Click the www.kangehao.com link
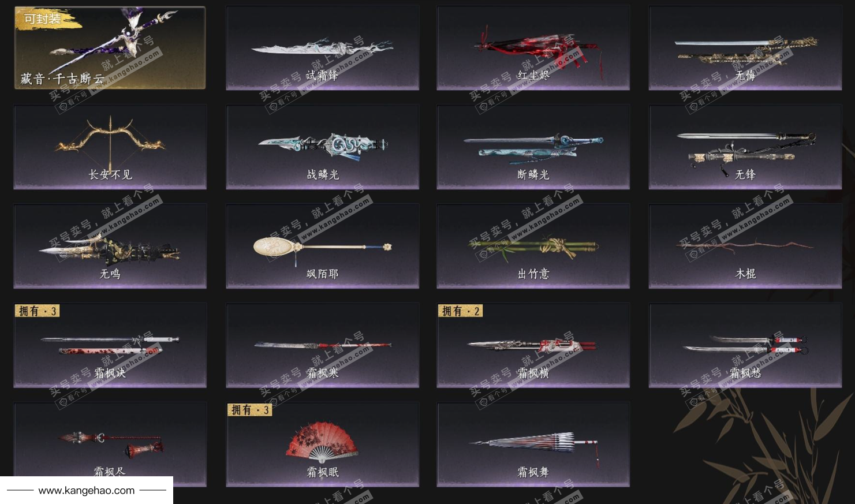The width and height of the screenshot is (855, 504). (x=87, y=491)
